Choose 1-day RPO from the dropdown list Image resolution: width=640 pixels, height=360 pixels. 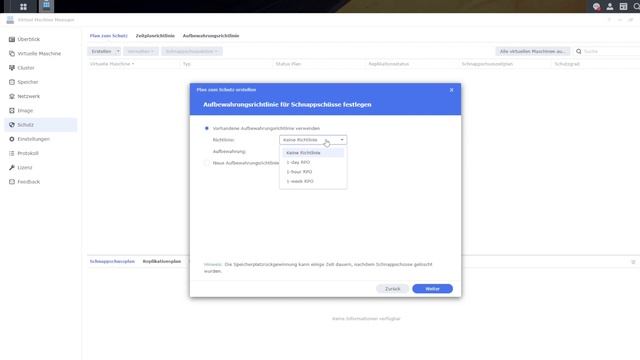click(313, 162)
